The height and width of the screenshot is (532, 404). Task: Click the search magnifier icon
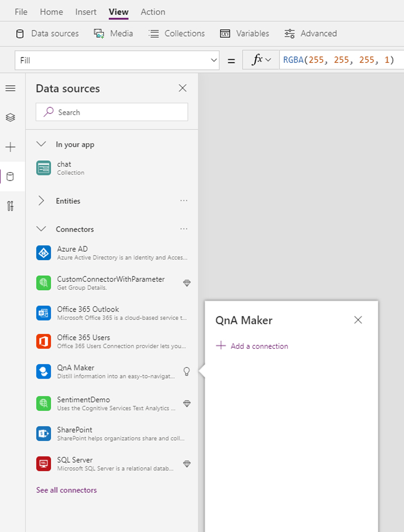tap(49, 112)
